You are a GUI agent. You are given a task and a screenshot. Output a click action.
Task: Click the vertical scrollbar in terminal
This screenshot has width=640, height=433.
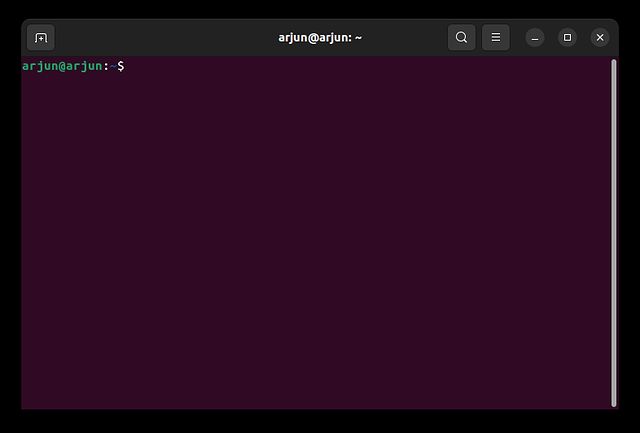click(x=613, y=233)
